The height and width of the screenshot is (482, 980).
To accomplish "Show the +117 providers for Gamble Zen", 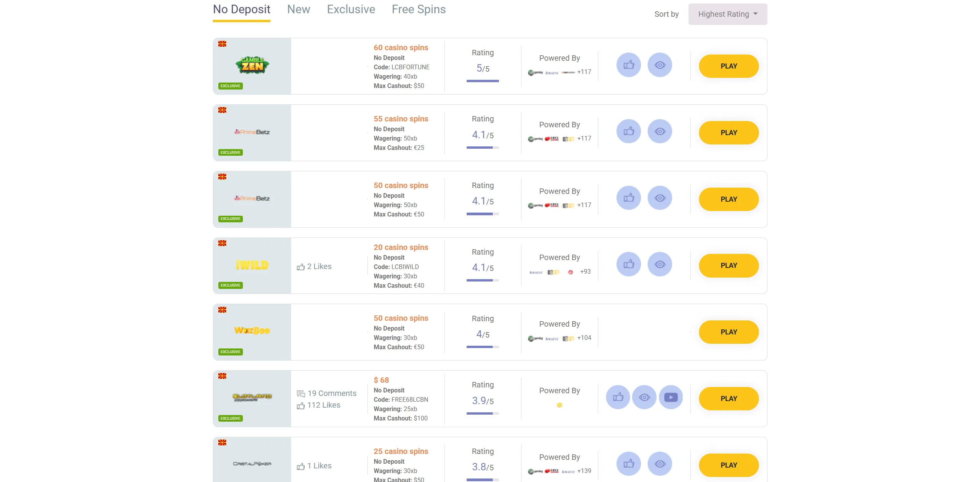I will [x=584, y=72].
